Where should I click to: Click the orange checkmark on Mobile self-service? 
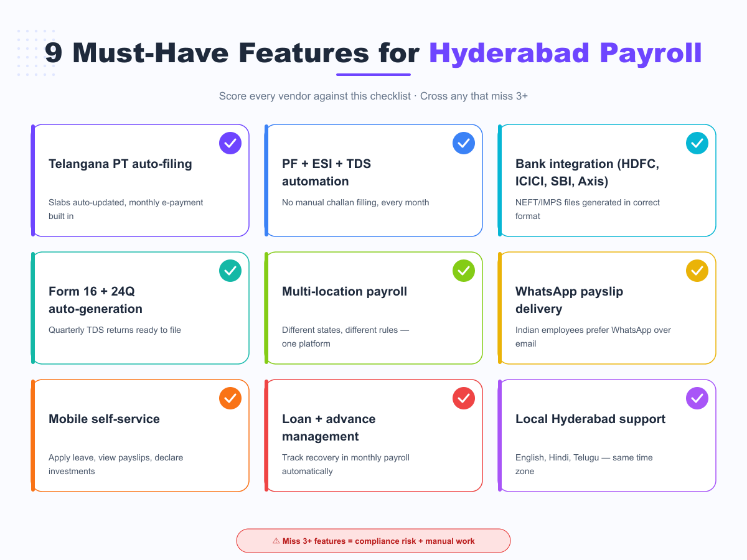click(x=230, y=398)
